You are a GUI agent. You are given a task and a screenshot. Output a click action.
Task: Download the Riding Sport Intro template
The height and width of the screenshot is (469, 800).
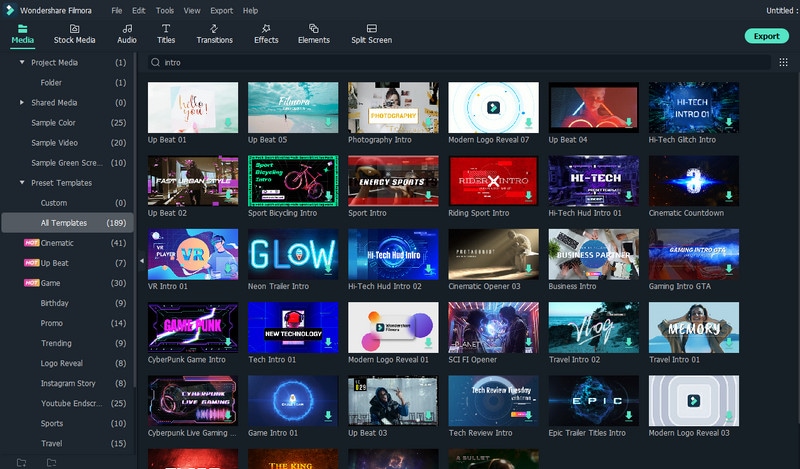click(528, 195)
